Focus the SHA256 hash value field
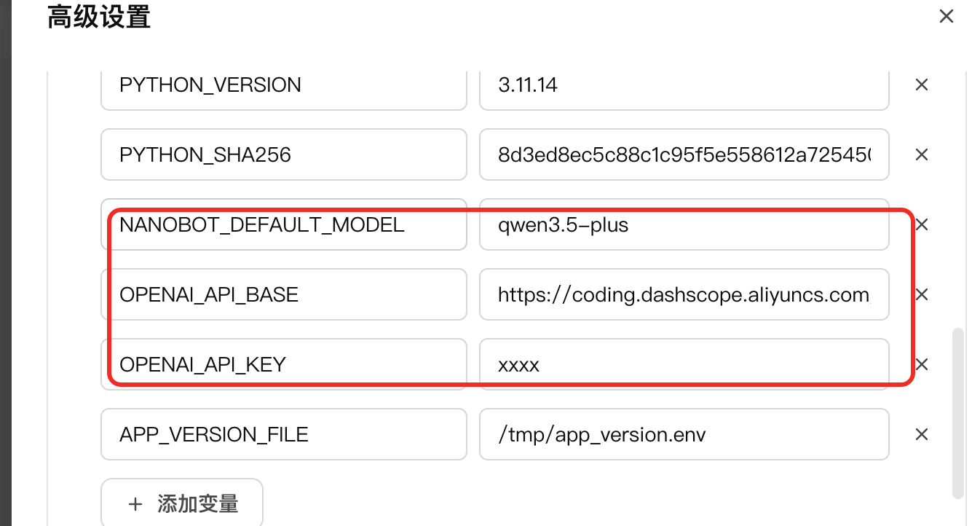Screen dimensions: 980x526 (x=684, y=154)
